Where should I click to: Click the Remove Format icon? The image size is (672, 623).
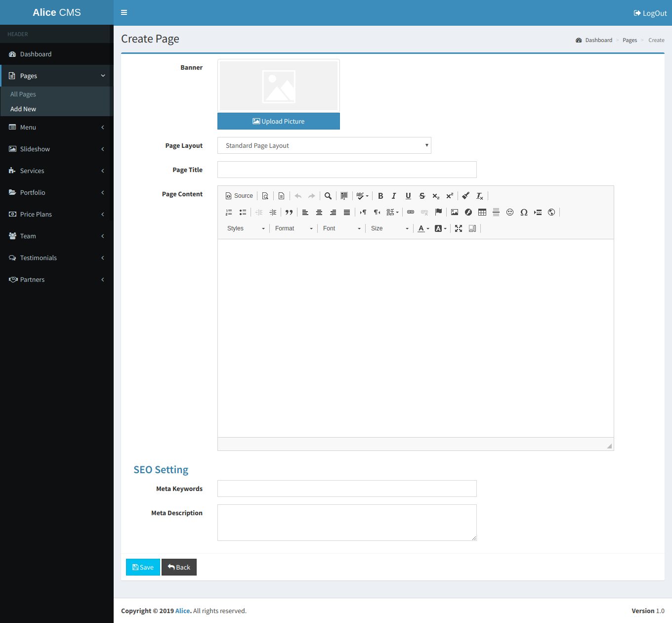[x=479, y=196]
